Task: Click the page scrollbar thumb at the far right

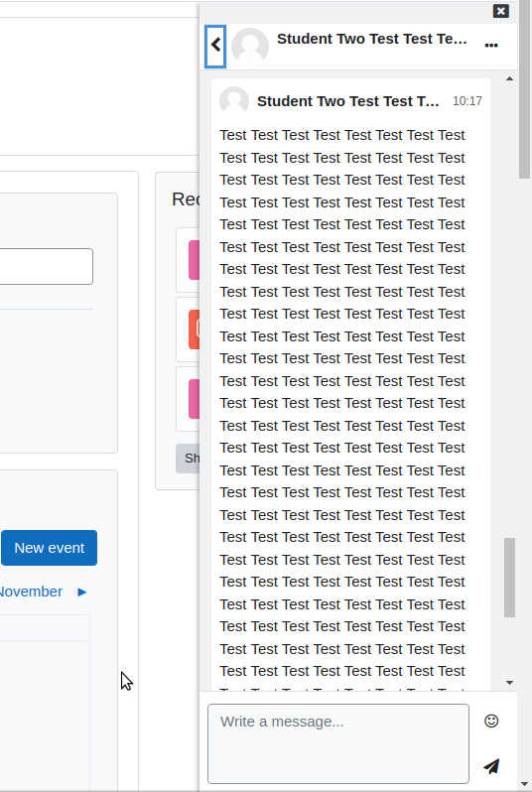Action: pyautogui.click(x=525, y=89)
